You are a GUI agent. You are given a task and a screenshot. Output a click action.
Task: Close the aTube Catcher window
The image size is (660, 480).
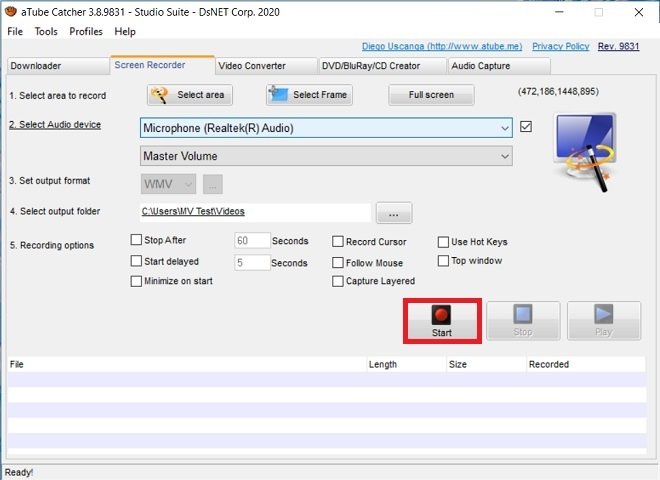tap(639, 12)
